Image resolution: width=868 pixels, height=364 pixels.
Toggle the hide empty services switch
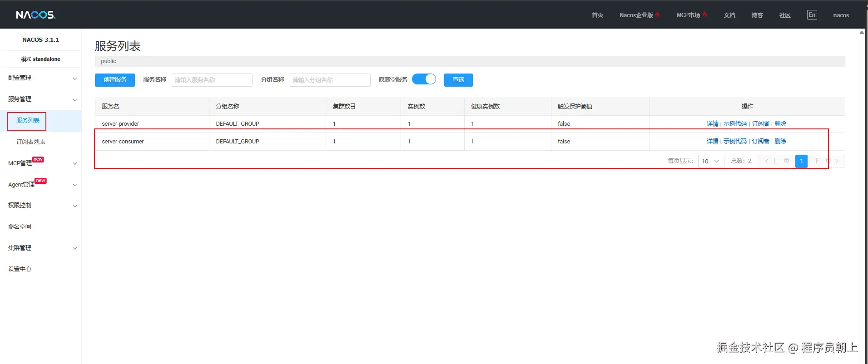point(424,79)
